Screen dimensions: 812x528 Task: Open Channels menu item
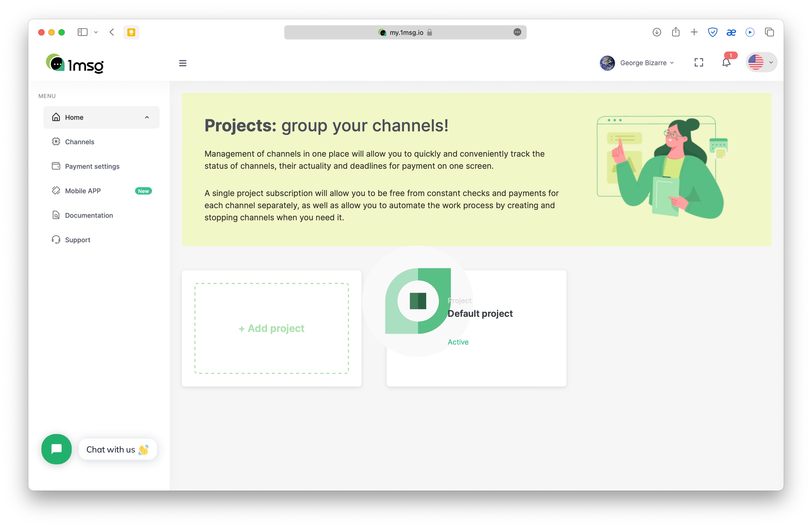[x=80, y=142]
